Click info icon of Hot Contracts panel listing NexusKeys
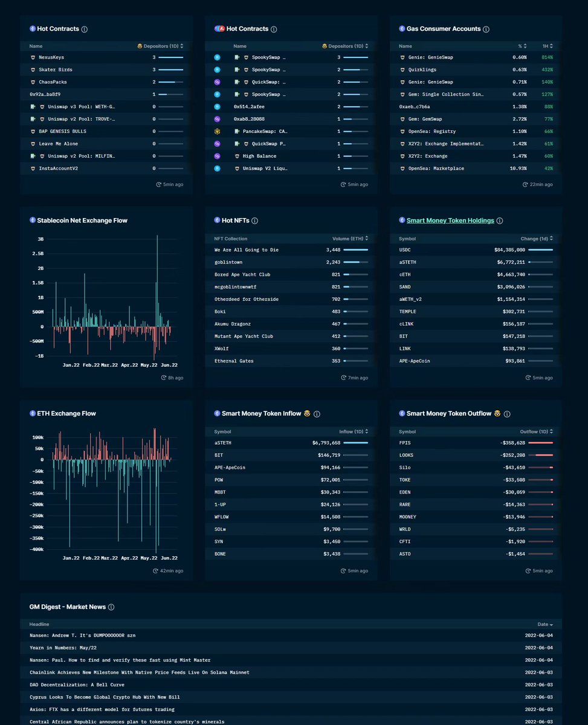The image size is (588, 725). (84, 29)
